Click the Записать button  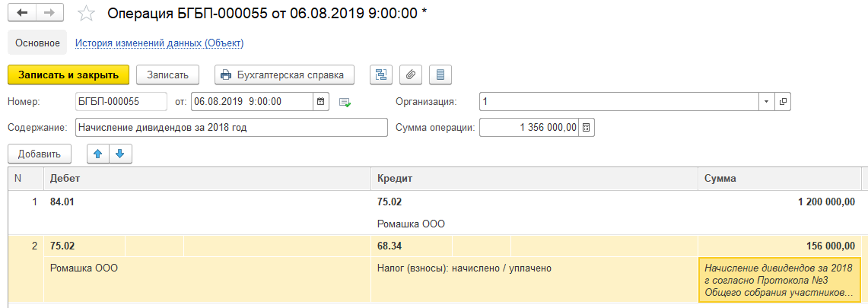pyautogui.click(x=167, y=75)
